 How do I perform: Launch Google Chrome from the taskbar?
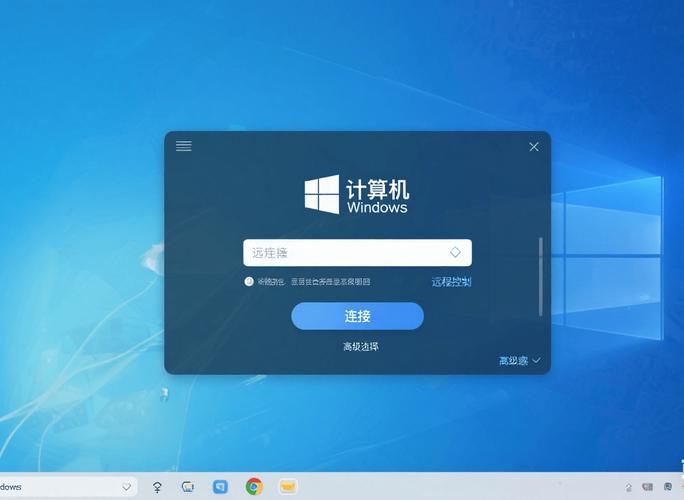[254, 486]
